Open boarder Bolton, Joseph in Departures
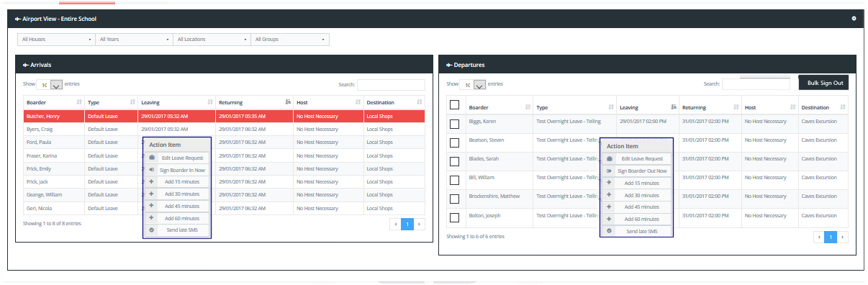 pyautogui.click(x=484, y=215)
